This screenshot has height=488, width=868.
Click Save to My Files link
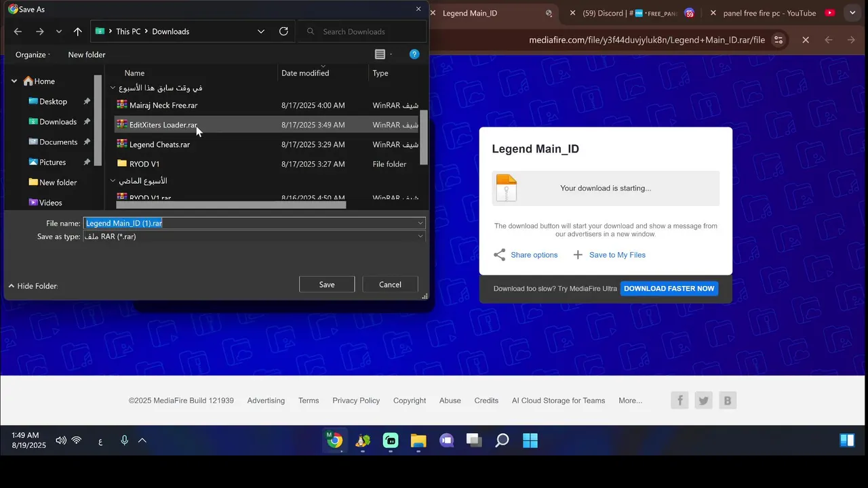[609, 255]
